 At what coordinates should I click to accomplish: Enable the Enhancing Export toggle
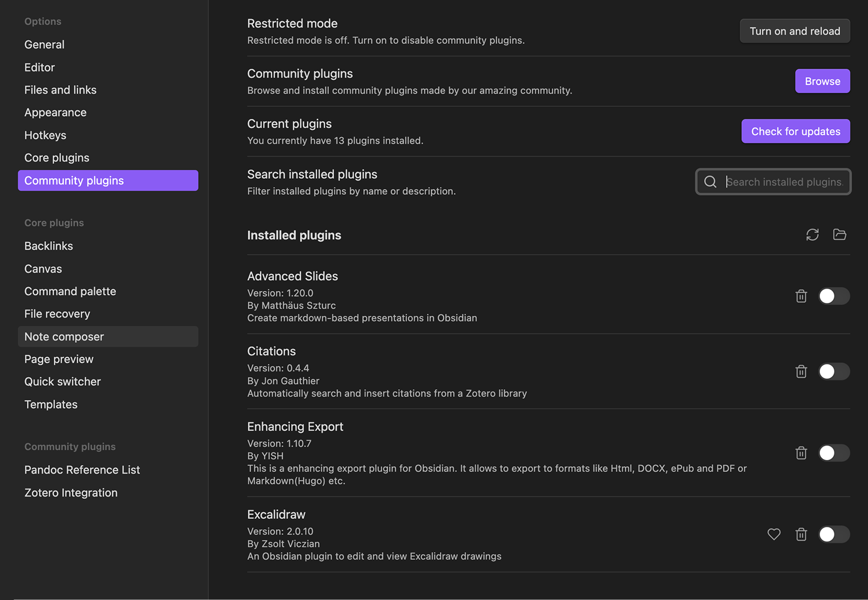(834, 453)
